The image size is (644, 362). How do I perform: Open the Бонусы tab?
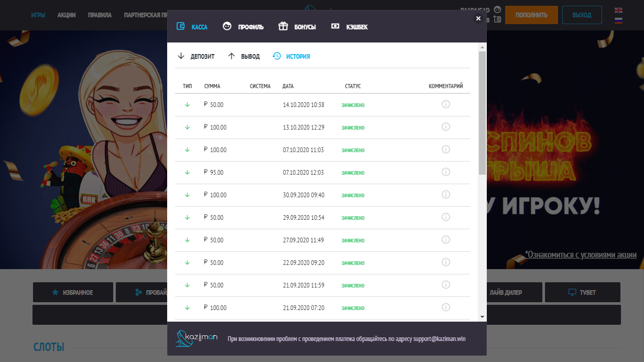click(297, 27)
